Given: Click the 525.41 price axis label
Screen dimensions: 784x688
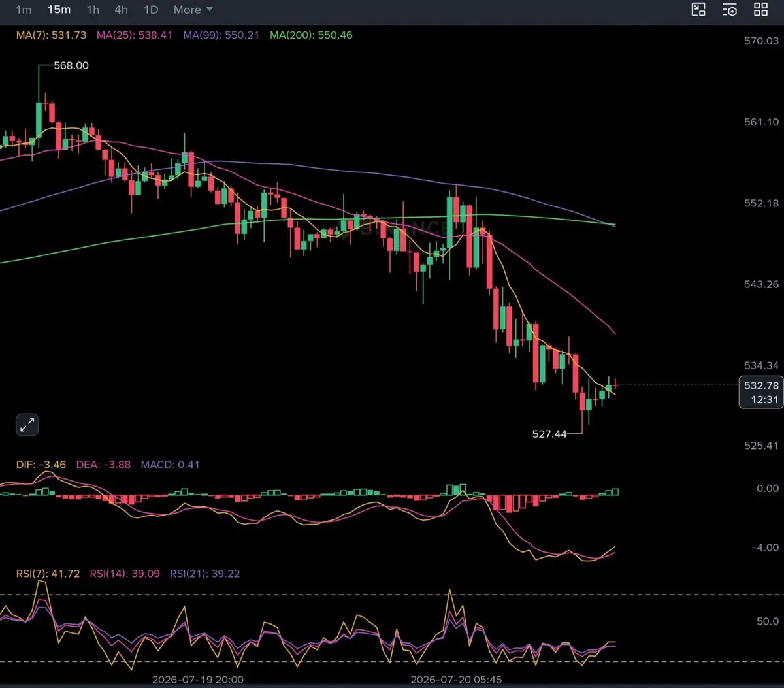Looking at the screenshot, I should pyautogui.click(x=762, y=446).
